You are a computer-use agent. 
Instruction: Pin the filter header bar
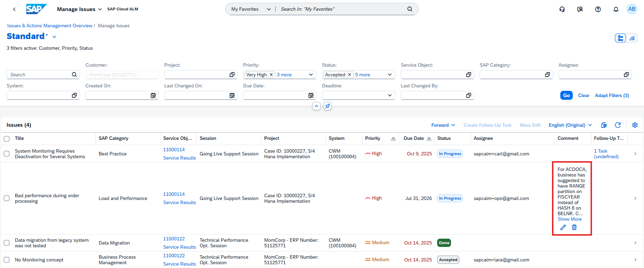coord(328,106)
